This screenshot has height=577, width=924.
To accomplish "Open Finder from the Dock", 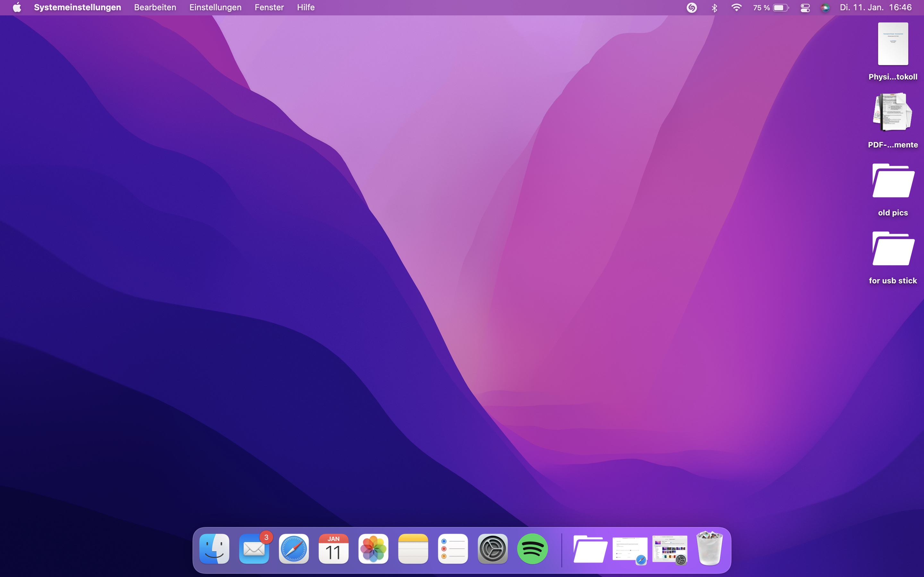I will coord(214,549).
